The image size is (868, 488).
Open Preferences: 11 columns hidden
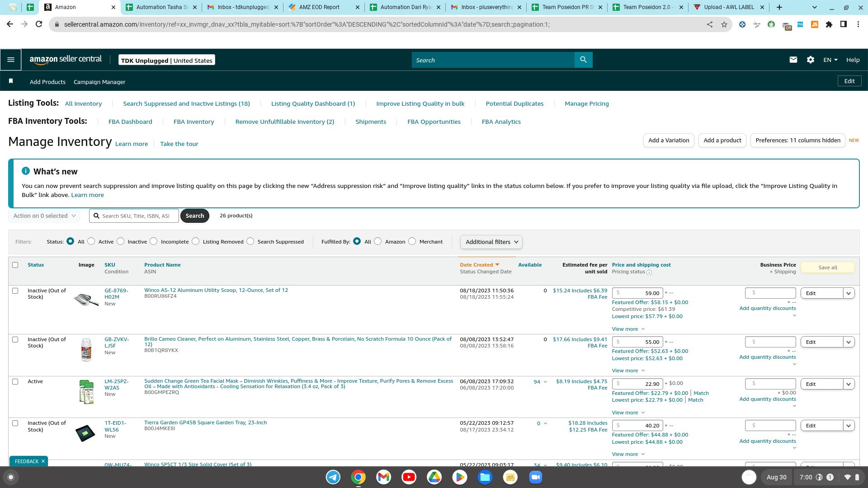(x=798, y=141)
